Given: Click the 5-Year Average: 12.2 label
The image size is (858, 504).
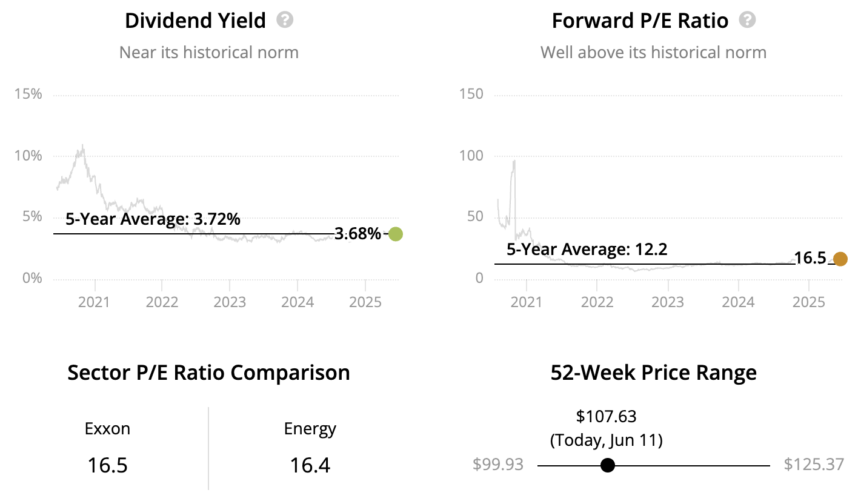Looking at the screenshot, I should (587, 249).
